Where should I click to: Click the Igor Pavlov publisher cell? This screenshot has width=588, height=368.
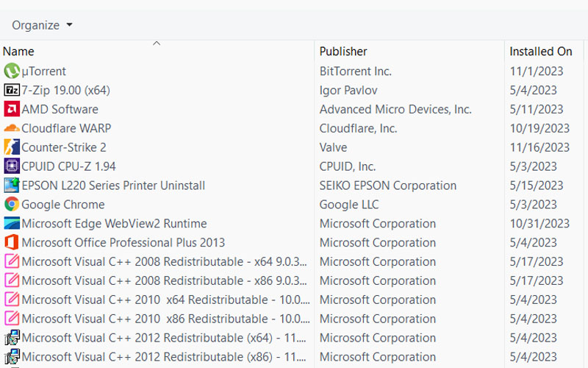[348, 90]
